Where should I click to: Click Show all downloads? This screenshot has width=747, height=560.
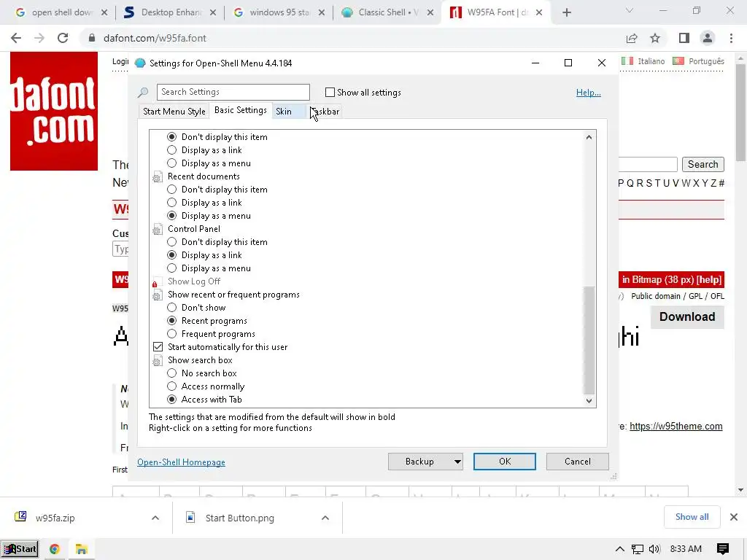pos(692,517)
